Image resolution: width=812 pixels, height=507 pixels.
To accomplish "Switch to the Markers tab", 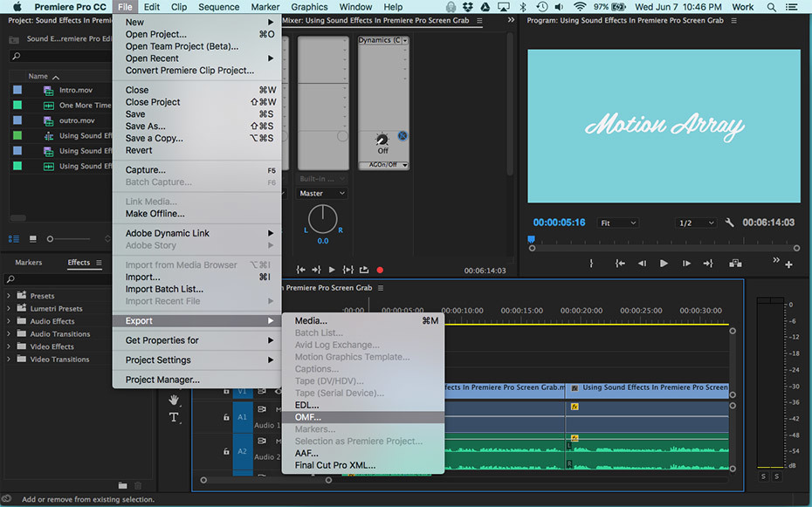I will click(x=28, y=263).
